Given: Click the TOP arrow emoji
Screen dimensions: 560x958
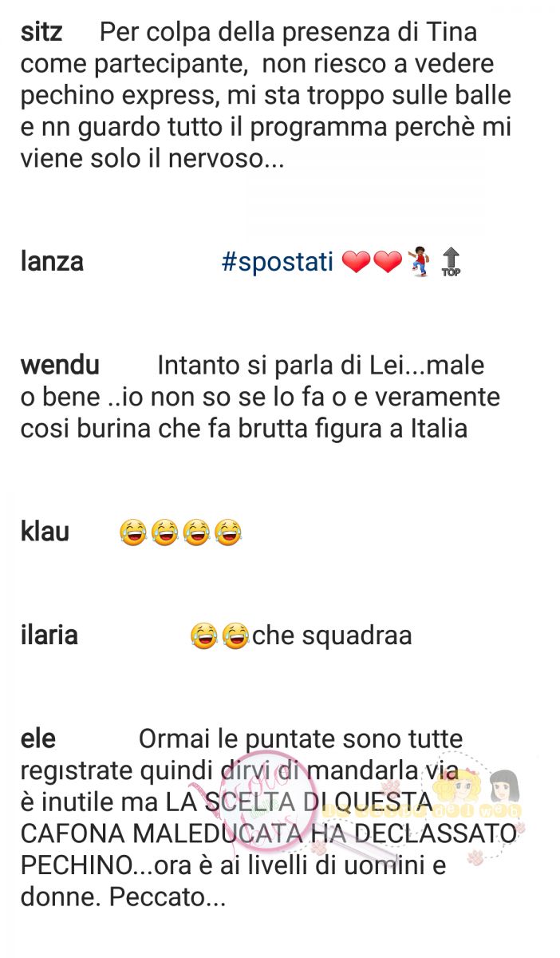Looking at the screenshot, I should (451, 263).
